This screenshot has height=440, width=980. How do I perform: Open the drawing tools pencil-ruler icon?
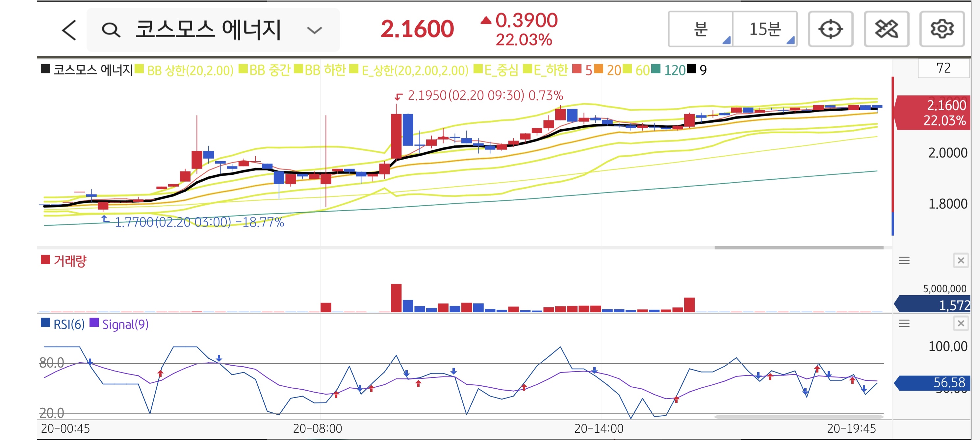point(886,29)
